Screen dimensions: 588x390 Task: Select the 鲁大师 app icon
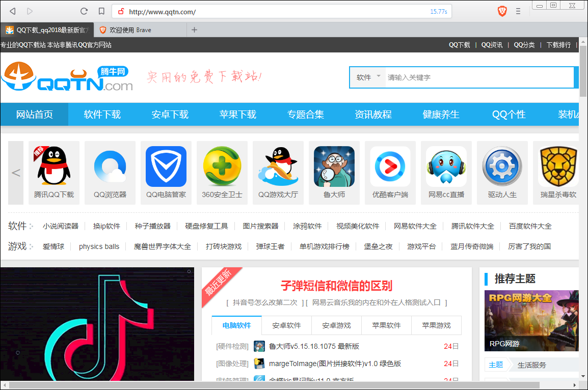point(334,166)
